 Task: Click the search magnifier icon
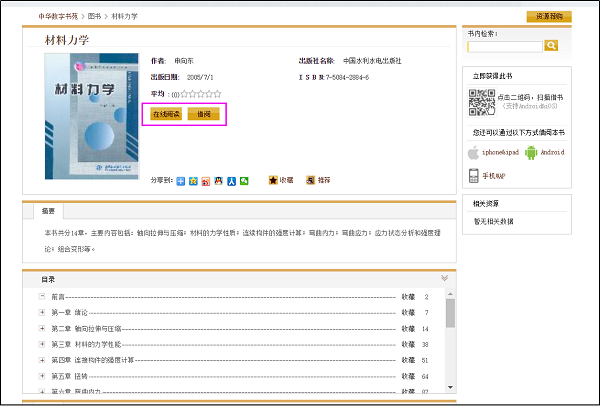551,46
